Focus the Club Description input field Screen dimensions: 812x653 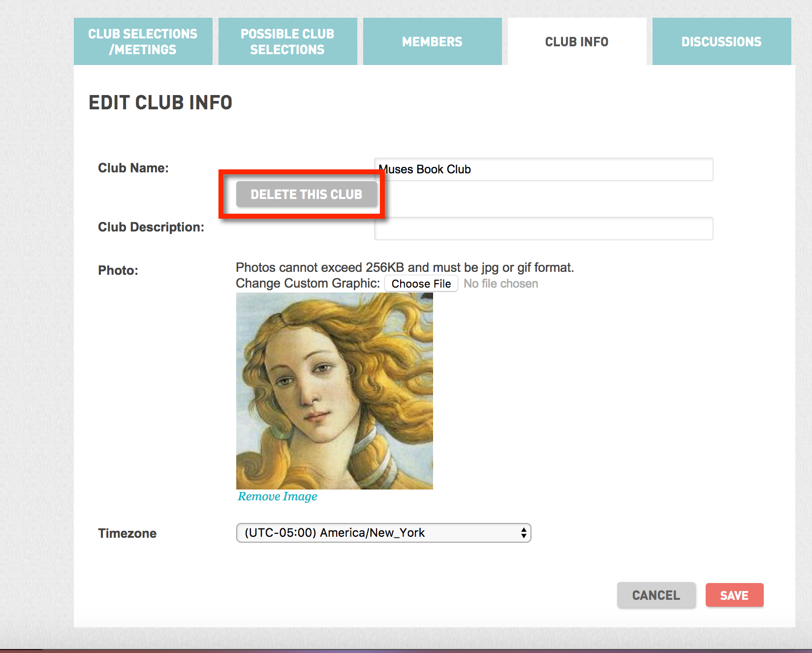tap(543, 229)
